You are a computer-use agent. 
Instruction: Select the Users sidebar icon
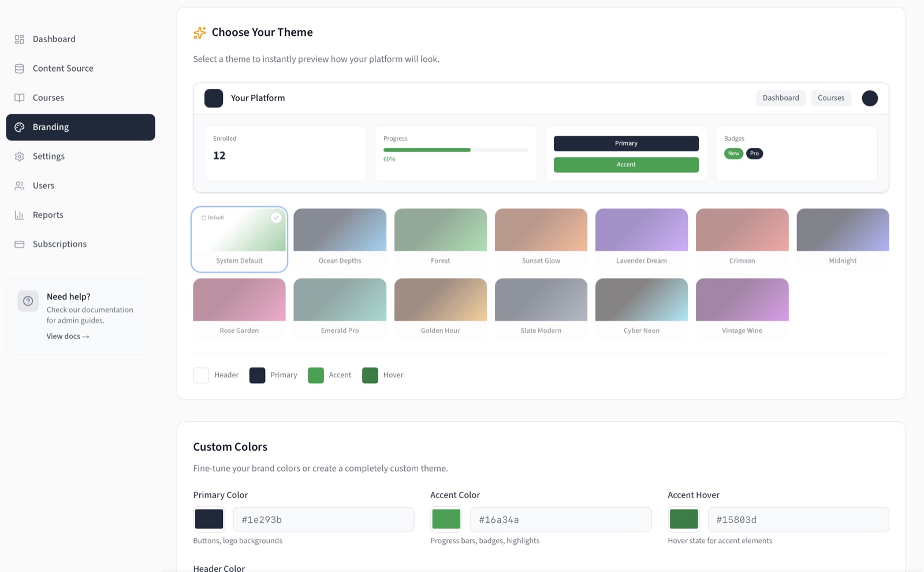19,185
